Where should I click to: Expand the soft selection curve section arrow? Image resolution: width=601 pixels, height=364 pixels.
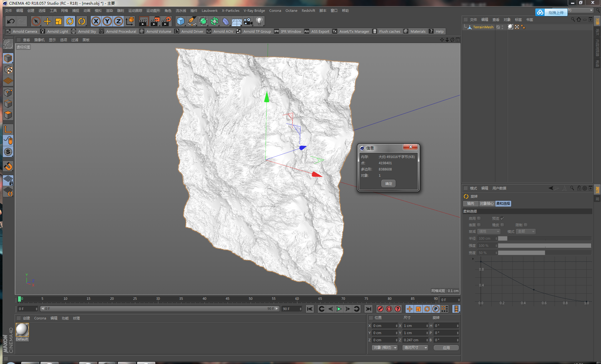473,259
